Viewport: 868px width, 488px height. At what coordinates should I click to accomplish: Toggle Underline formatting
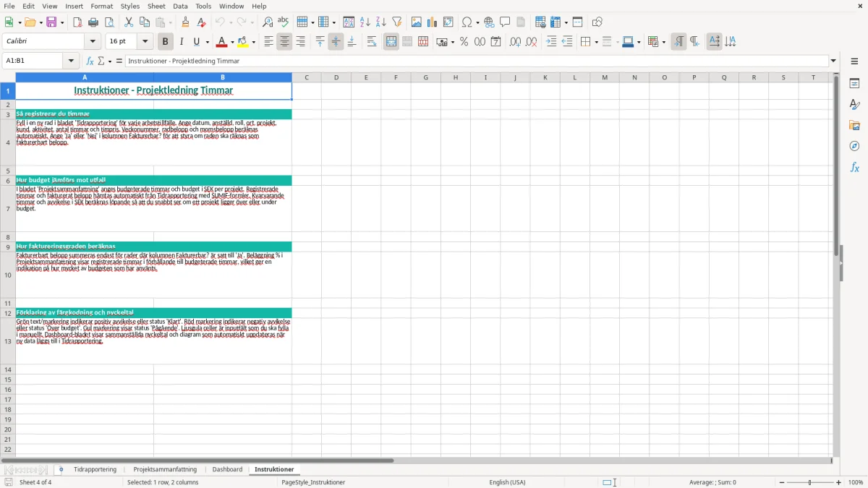click(x=196, y=42)
